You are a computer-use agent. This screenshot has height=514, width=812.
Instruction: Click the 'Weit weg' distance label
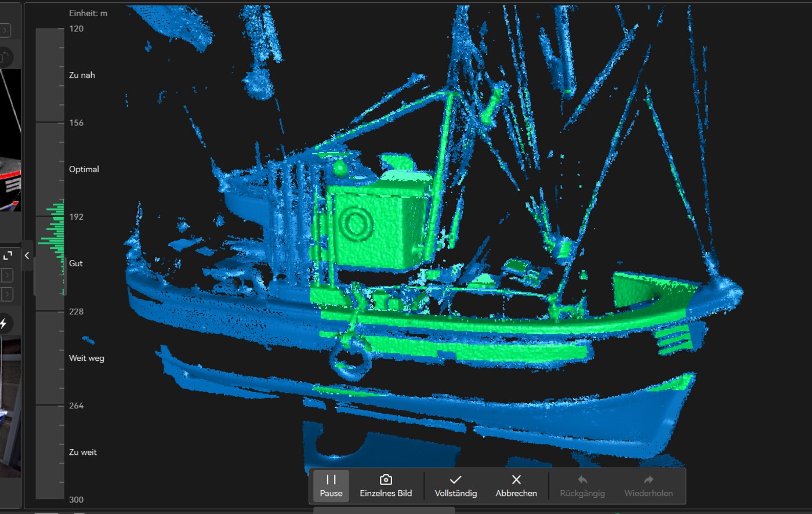(x=86, y=358)
